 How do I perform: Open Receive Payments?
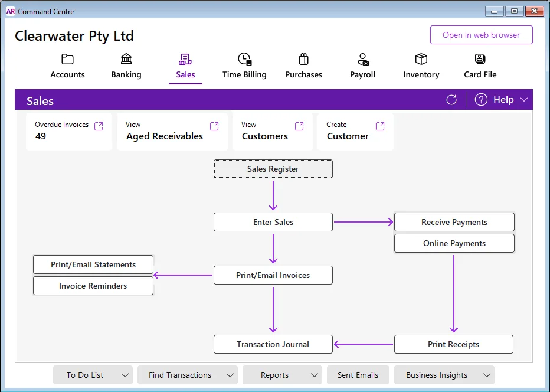(x=454, y=222)
